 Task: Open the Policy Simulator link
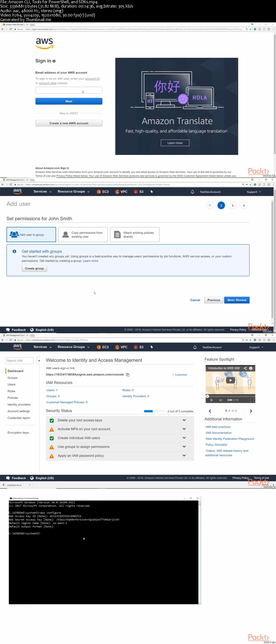pyautogui.click(x=216, y=445)
